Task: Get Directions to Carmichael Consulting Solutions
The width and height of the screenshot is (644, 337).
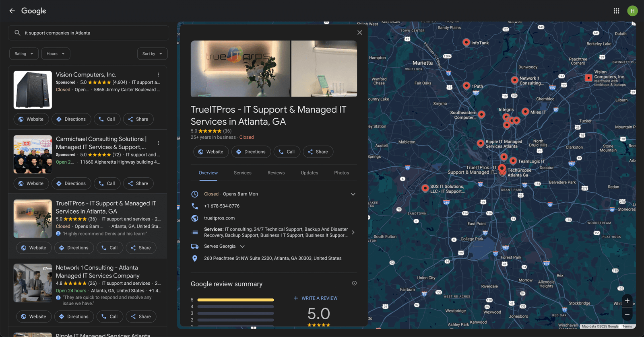Action: tap(71, 184)
